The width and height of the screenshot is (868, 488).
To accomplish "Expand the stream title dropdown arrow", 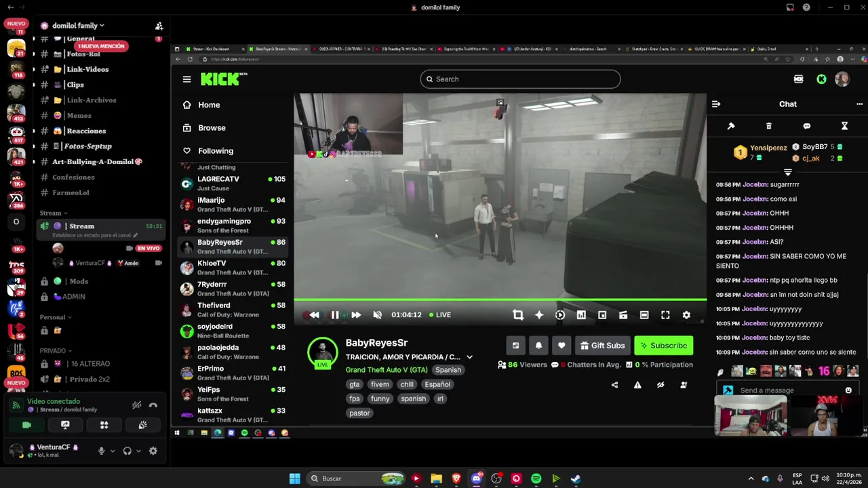I will 469,357.
